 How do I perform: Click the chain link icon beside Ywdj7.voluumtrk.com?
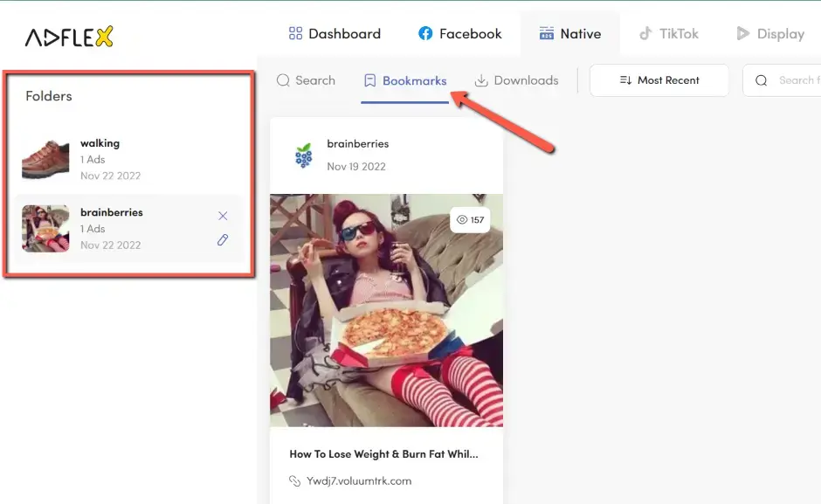pos(294,480)
